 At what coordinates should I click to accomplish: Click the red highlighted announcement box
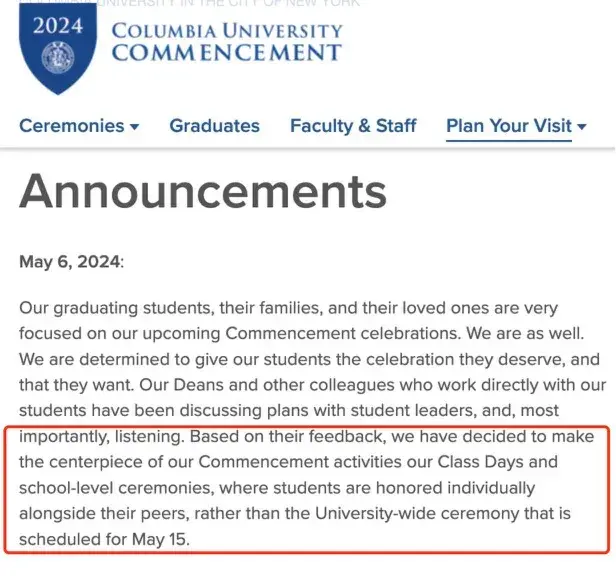pyautogui.click(x=308, y=488)
